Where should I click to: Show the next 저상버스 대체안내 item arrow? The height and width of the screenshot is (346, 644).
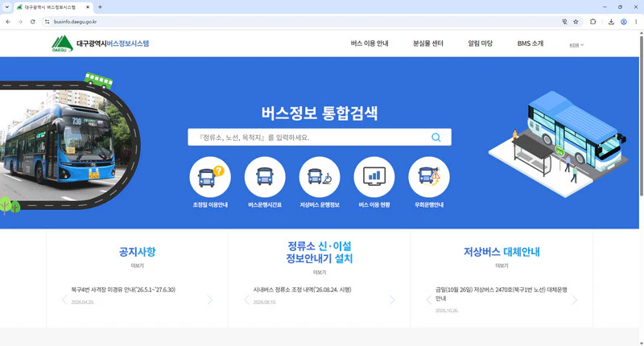click(575, 300)
